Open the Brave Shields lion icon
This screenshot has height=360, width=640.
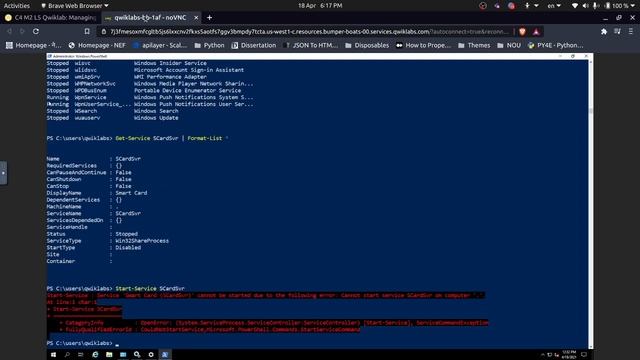point(522,31)
